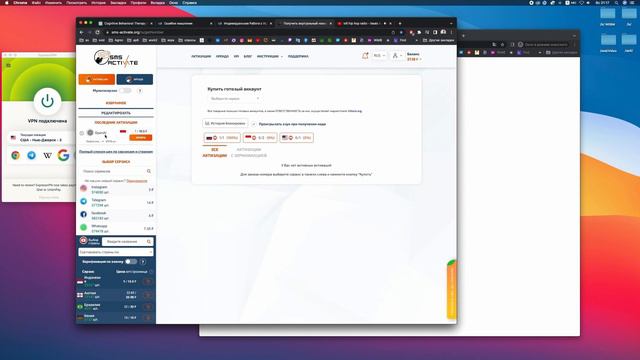Select USA flag stats chip
The width and height of the screenshot is (640, 360).
297,138
